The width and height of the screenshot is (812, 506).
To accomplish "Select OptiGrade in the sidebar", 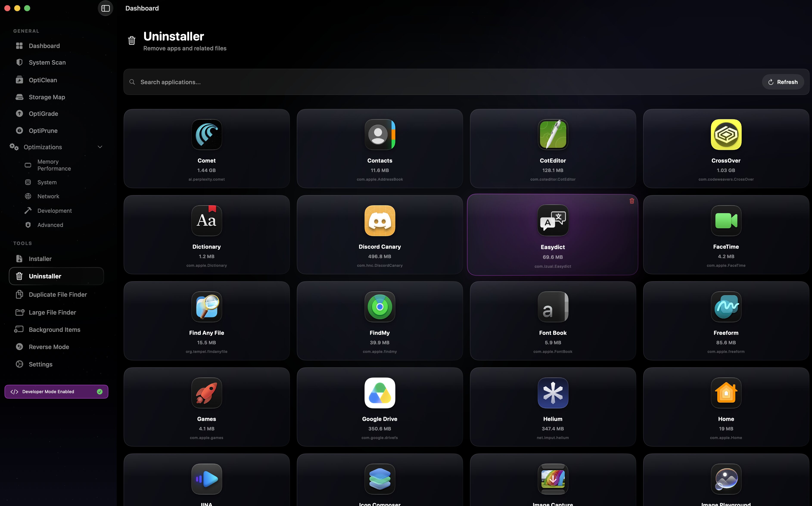I will 56,114.
